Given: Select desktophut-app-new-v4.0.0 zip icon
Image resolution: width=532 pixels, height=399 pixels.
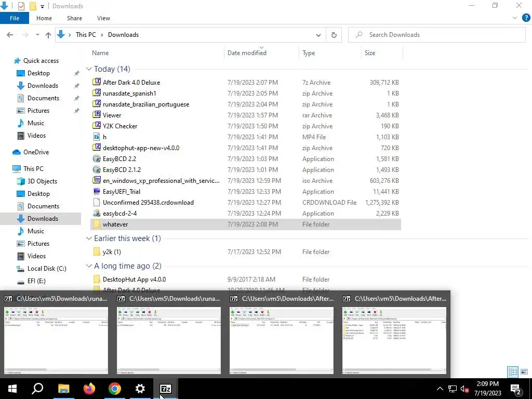Looking at the screenshot, I should pyautogui.click(x=97, y=148).
